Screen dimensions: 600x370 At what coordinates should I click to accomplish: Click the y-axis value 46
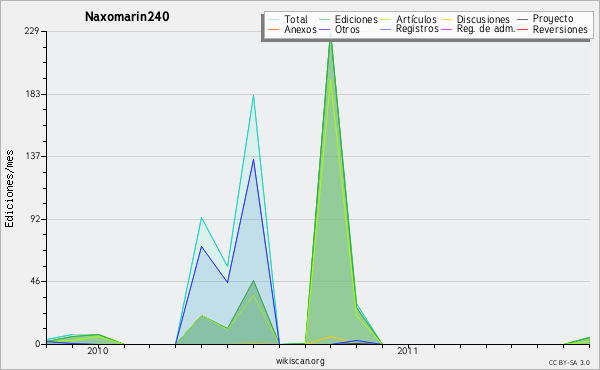click(x=34, y=281)
